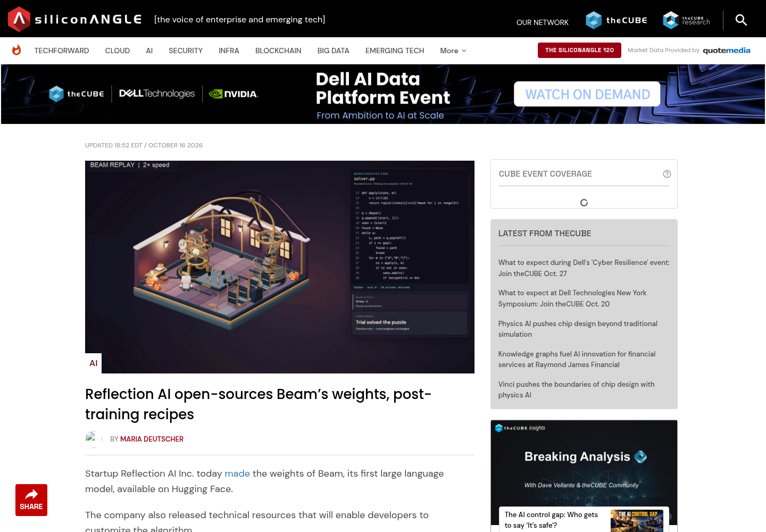Click the SiliconANGLE logo
This screenshot has width=766, height=532.
click(x=75, y=19)
